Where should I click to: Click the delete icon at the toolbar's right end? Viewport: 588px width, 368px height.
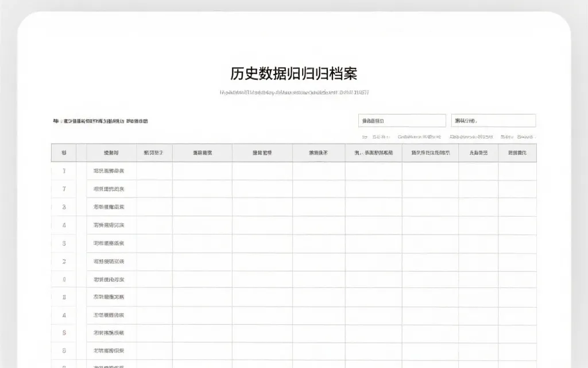(x=525, y=137)
